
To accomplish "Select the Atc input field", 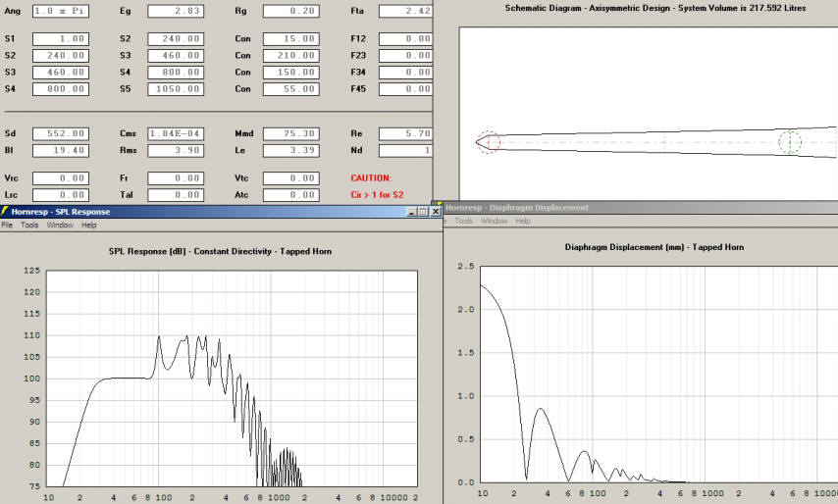I will point(291,195).
